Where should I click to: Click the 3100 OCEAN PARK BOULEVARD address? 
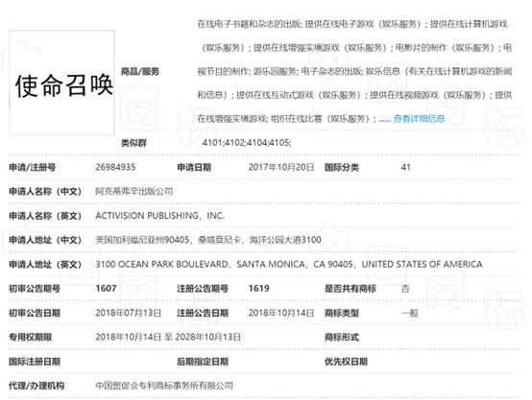(x=289, y=264)
